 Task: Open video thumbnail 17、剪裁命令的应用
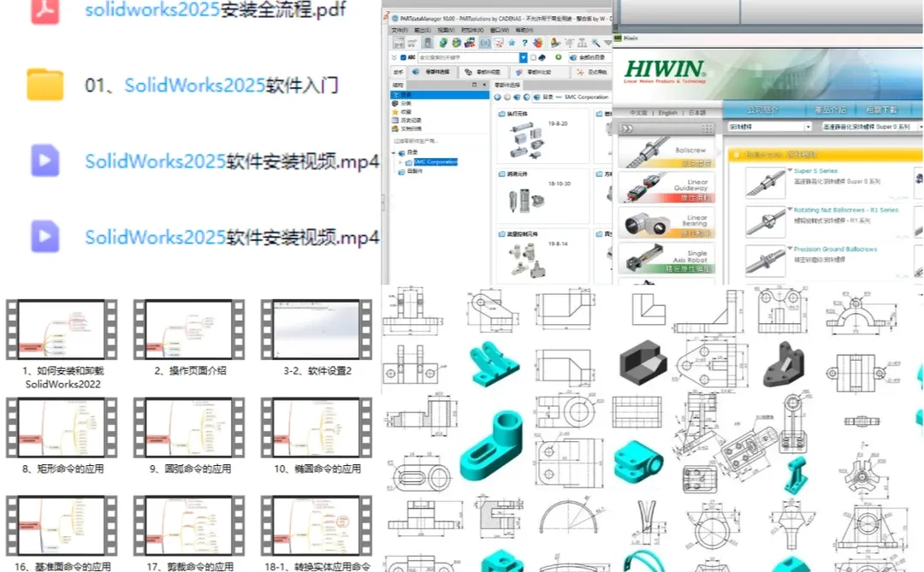[x=188, y=526]
